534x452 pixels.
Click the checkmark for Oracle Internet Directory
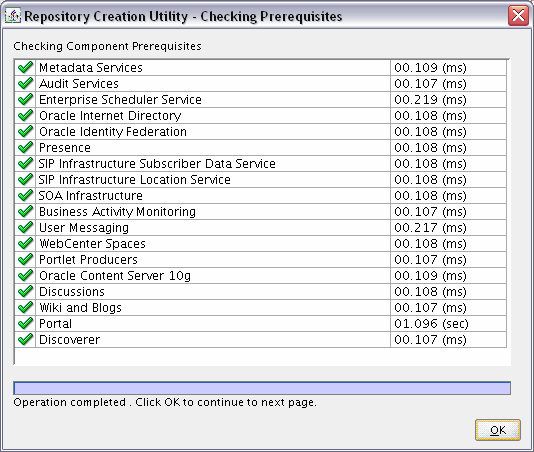pyautogui.click(x=26, y=115)
